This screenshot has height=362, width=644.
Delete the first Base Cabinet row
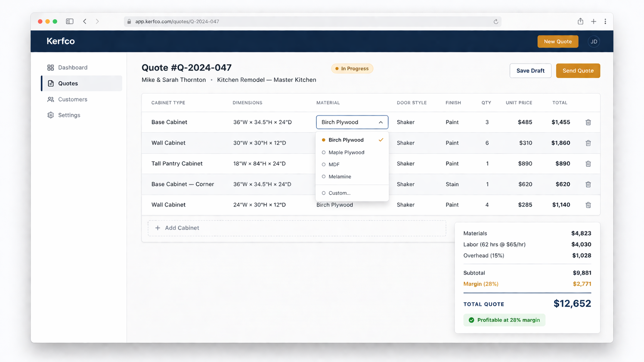pos(588,122)
